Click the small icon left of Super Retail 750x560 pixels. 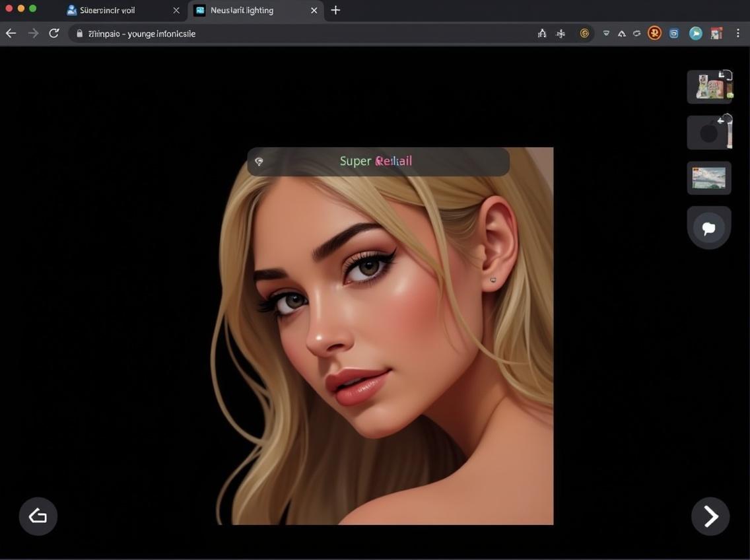tap(259, 162)
